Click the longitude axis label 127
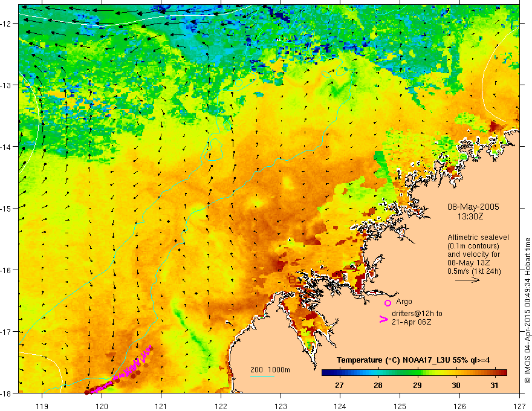532x411 pixels. (x=519, y=406)
